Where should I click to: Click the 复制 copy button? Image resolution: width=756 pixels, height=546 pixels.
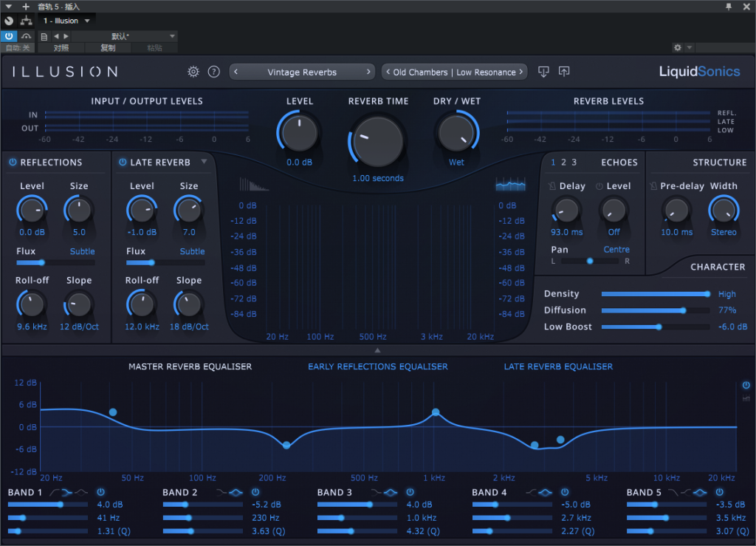click(108, 48)
